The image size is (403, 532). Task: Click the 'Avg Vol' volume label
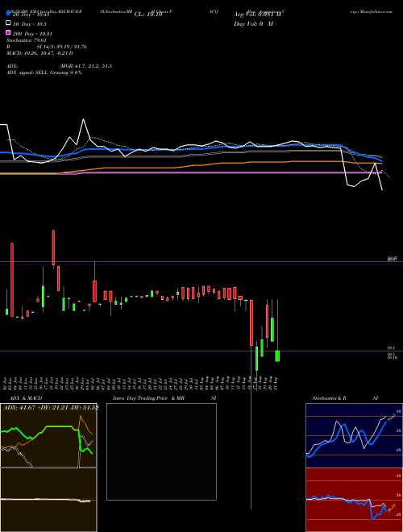coord(257,15)
